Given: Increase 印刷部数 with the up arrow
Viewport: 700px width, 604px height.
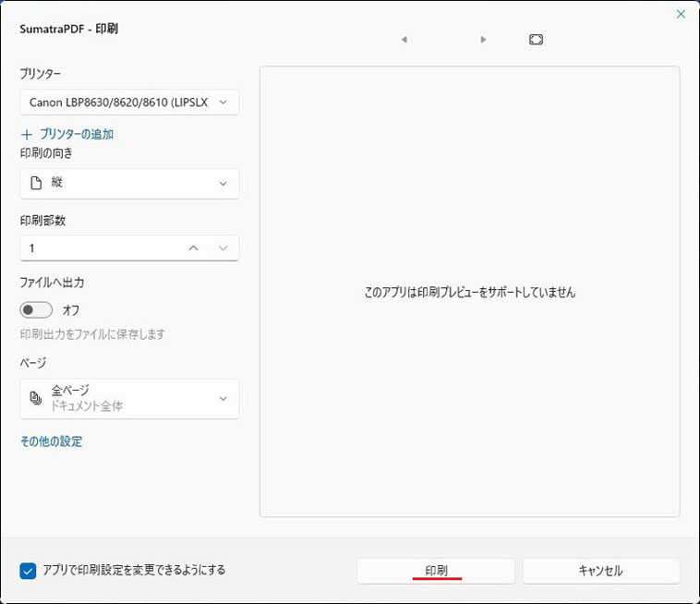Looking at the screenshot, I should (193, 248).
